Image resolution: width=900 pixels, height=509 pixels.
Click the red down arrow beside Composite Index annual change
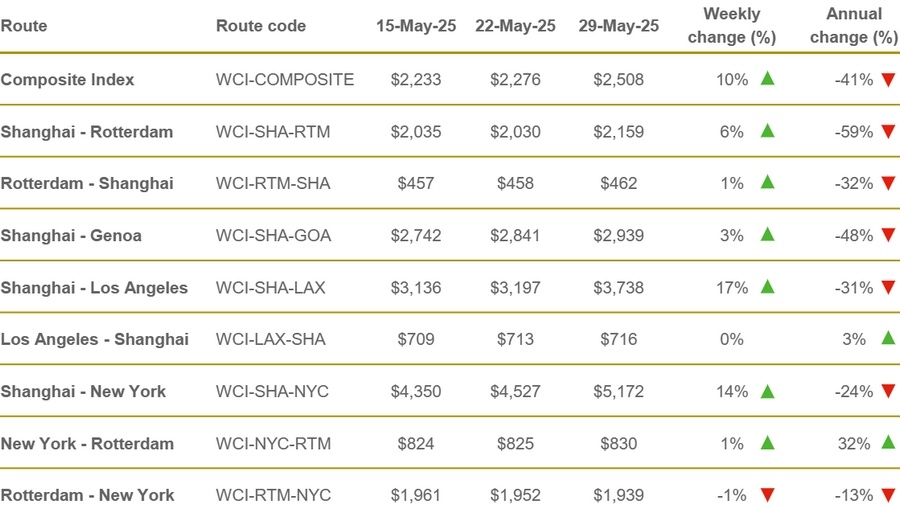tap(889, 80)
